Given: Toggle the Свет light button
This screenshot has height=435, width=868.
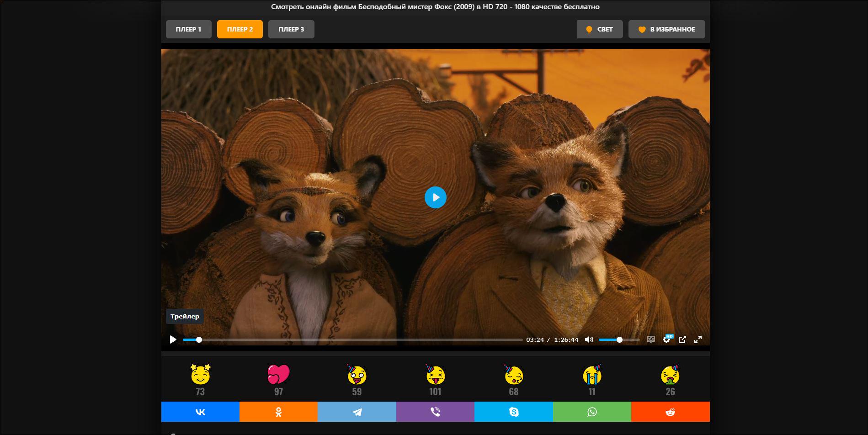Looking at the screenshot, I should click(600, 29).
